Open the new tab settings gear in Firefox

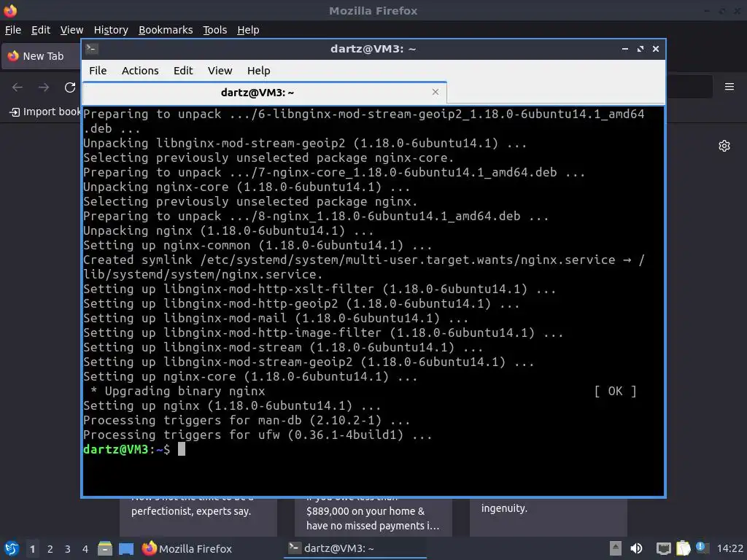(724, 146)
